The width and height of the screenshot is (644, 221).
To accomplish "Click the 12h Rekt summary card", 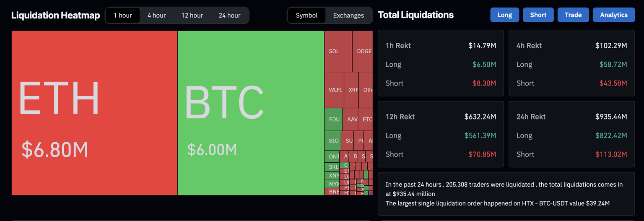I will pyautogui.click(x=441, y=134).
